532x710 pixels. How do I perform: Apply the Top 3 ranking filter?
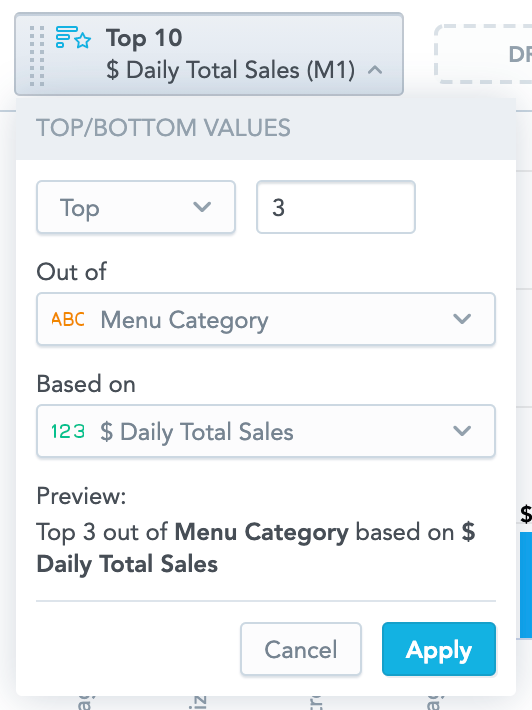coord(439,649)
